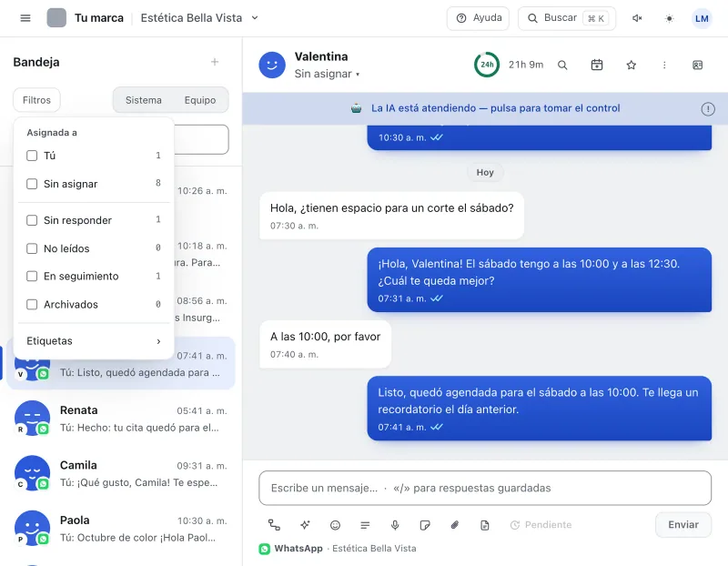Open the workflow flow icon in composer
Image resolution: width=728 pixels, height=566 pixels.
tap(274, 525)
